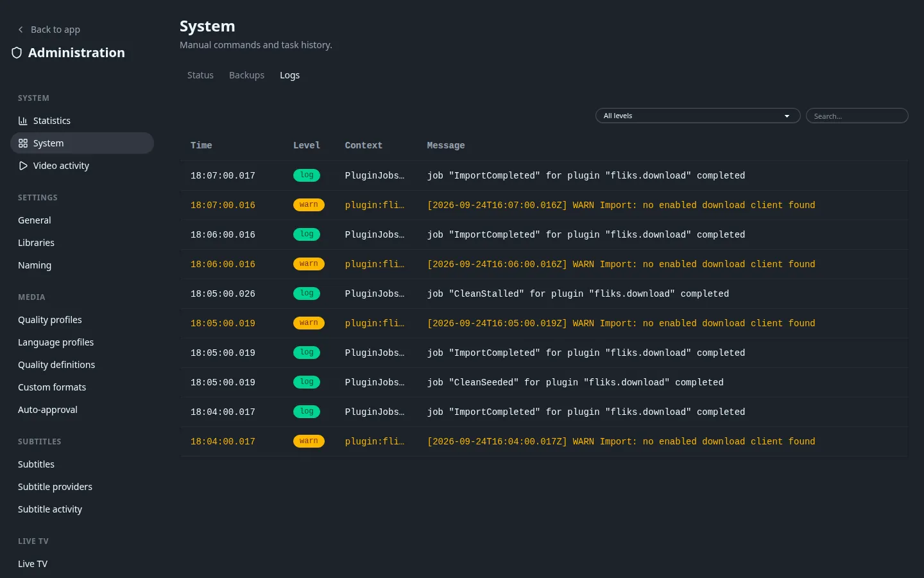924x578 pixels.
Task: Open the All levels dropdown
Action: click(x=697, y=116)
